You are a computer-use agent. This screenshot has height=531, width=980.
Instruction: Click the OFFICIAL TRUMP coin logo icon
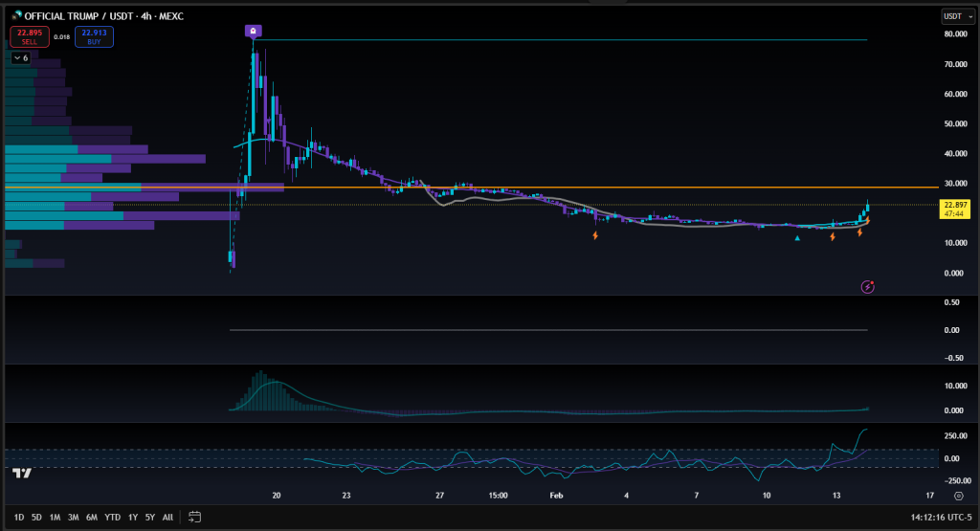[16, 15]
